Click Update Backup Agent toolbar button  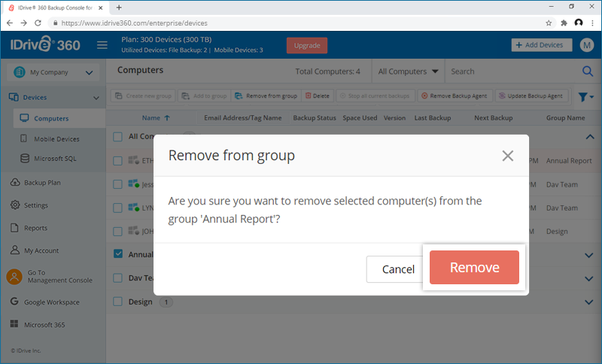(x=531, y=96)
